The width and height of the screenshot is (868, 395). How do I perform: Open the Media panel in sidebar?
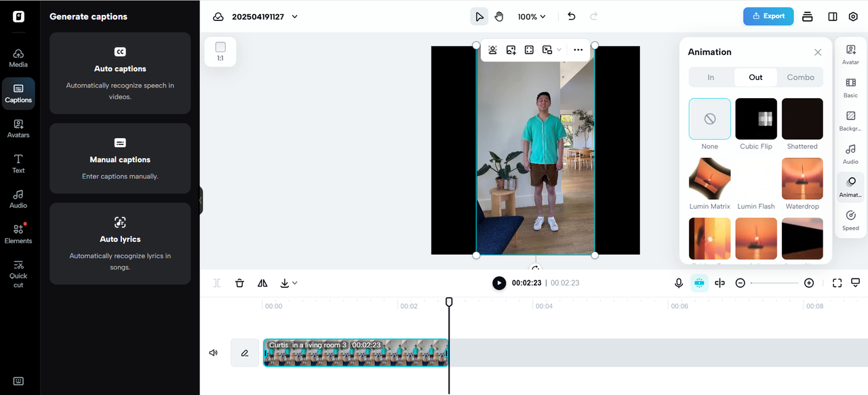tap(18, 58)
